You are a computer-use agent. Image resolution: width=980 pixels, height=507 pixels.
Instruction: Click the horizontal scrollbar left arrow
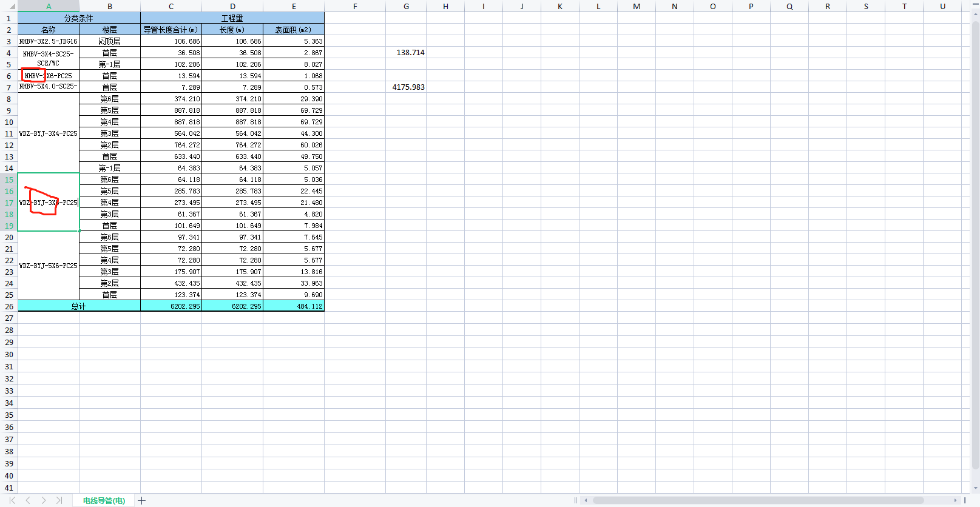[x=586, y=500]
